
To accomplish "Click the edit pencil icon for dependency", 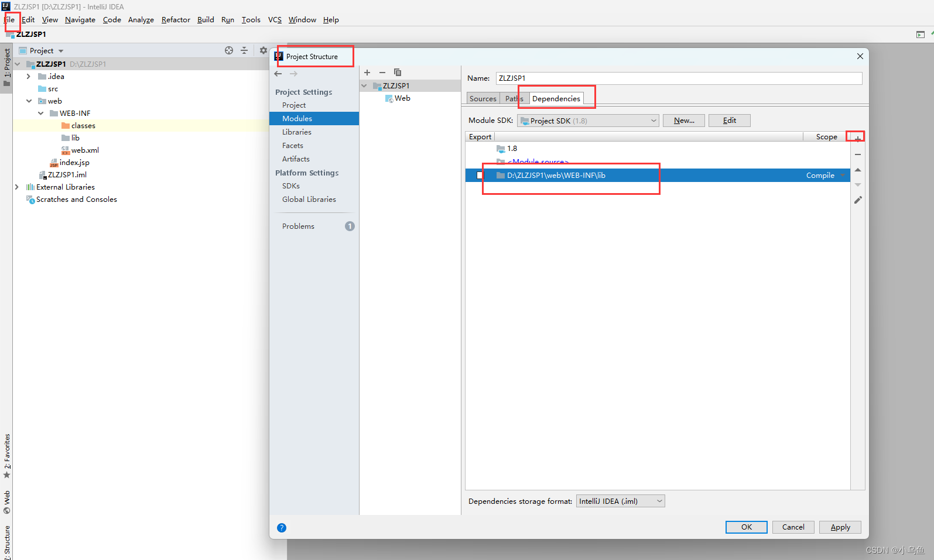I will pos(858,200).
